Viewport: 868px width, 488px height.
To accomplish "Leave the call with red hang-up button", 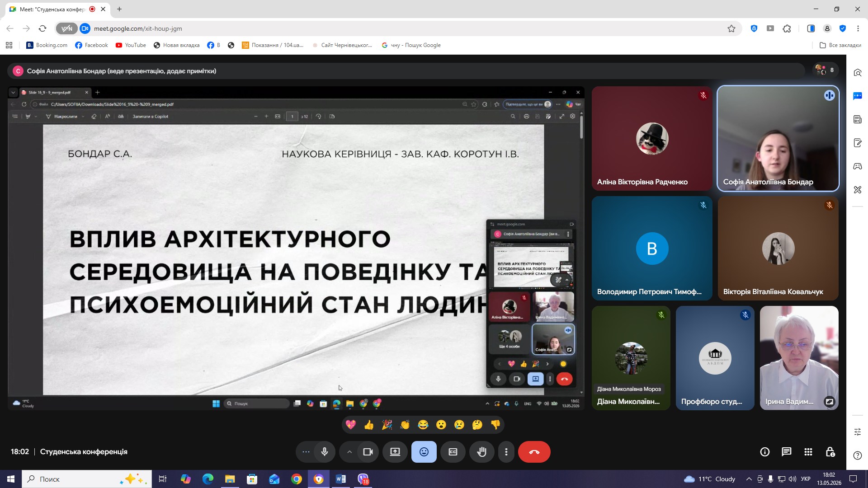I will [534, 452].
